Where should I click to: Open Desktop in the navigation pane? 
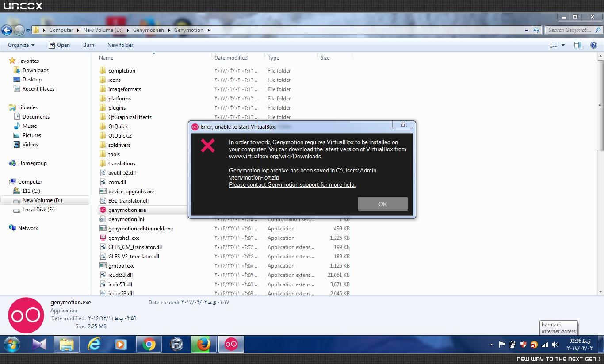(x=32, y=80)
